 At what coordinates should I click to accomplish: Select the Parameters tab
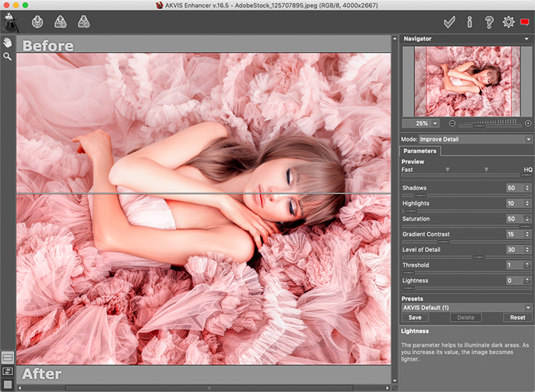coord(420,151)
